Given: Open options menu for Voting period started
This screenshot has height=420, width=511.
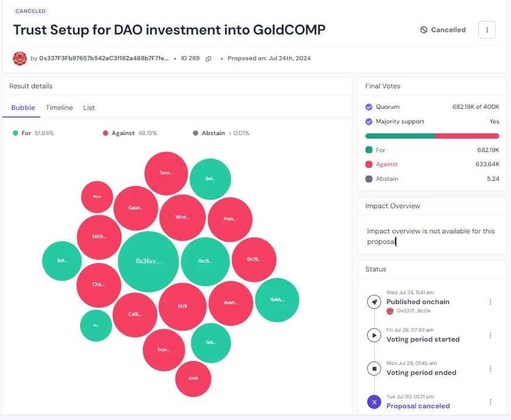Looking at the screenshot, I should click(491, 335).
